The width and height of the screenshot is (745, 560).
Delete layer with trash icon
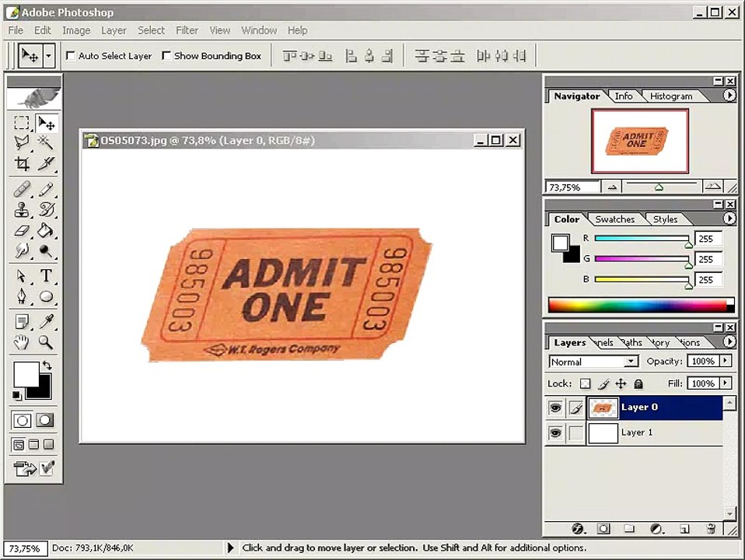(x=711, y=529)
